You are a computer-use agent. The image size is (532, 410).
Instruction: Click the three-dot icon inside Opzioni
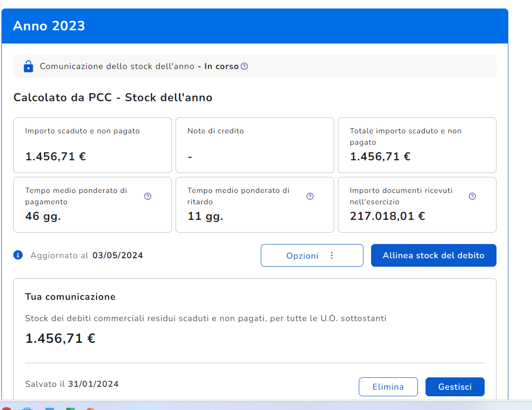(331, 255)
